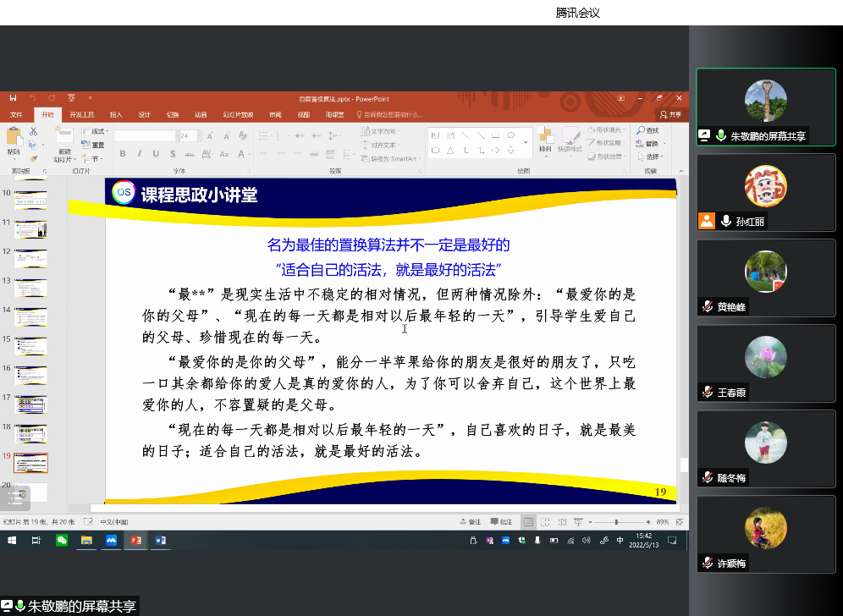Open the font size dropdown
Screen dimensions: 843x616
tap(197, 135)
